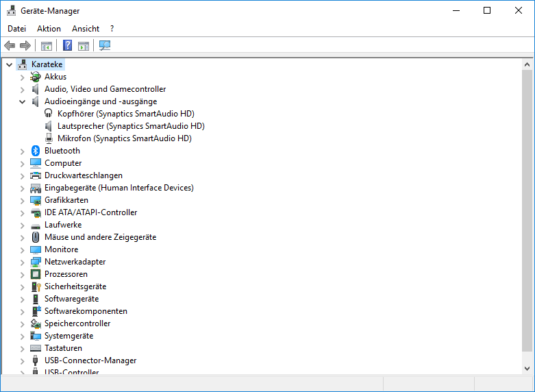Open the ? help menu

tap(112, 29)
